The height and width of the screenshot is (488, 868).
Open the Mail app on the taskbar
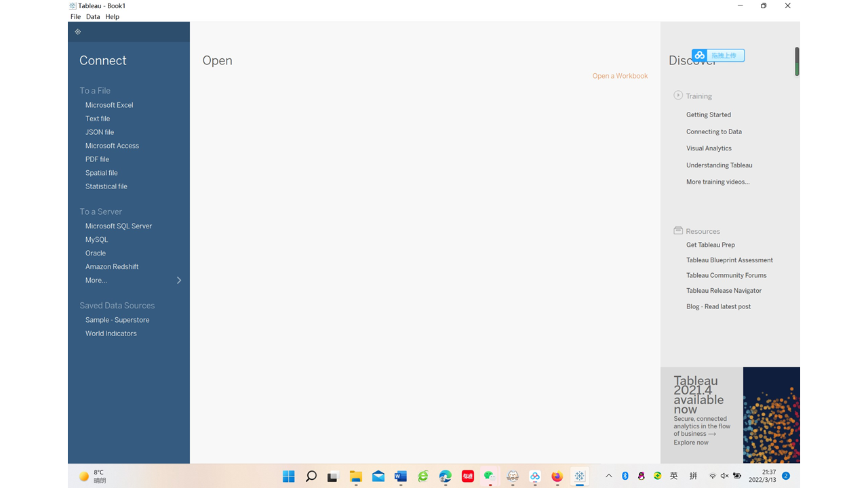coord(378,476)
